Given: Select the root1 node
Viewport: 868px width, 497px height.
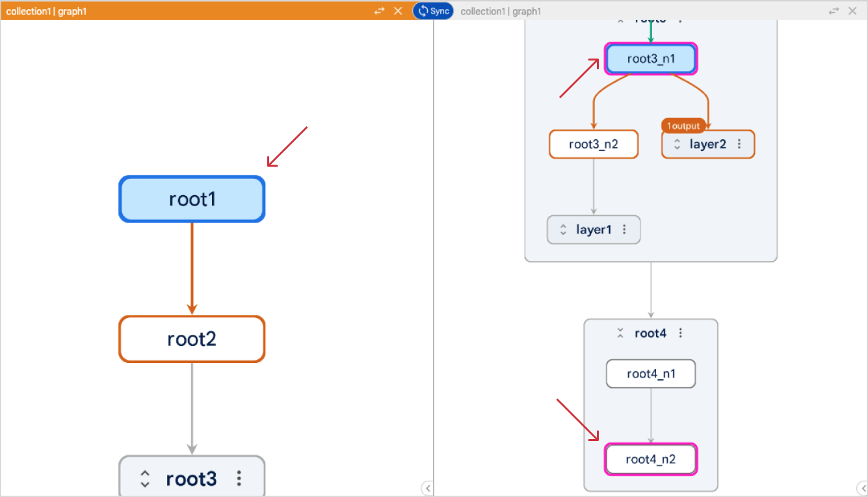Looking at the screenshot, I should (191, 199).
